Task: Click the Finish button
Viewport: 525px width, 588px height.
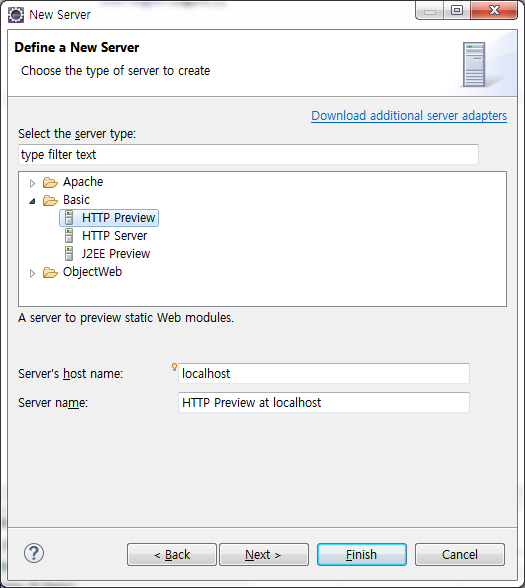Action: [362, 554]
